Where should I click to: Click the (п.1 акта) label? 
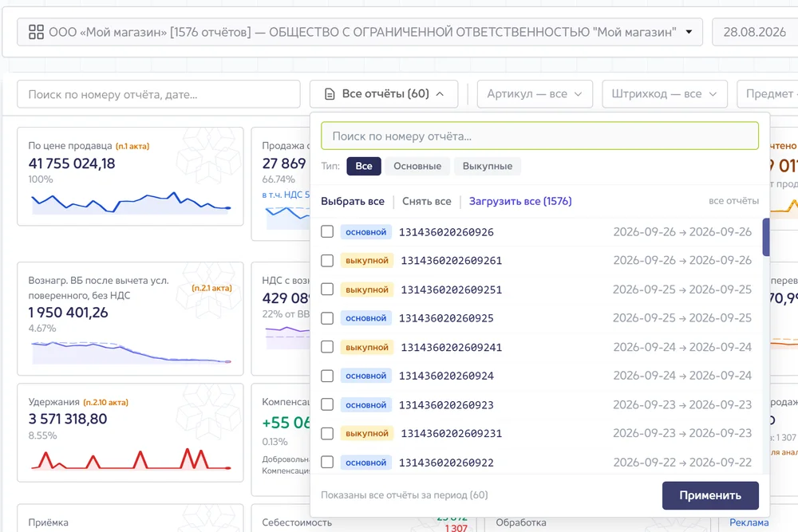[x=132, y=146]
